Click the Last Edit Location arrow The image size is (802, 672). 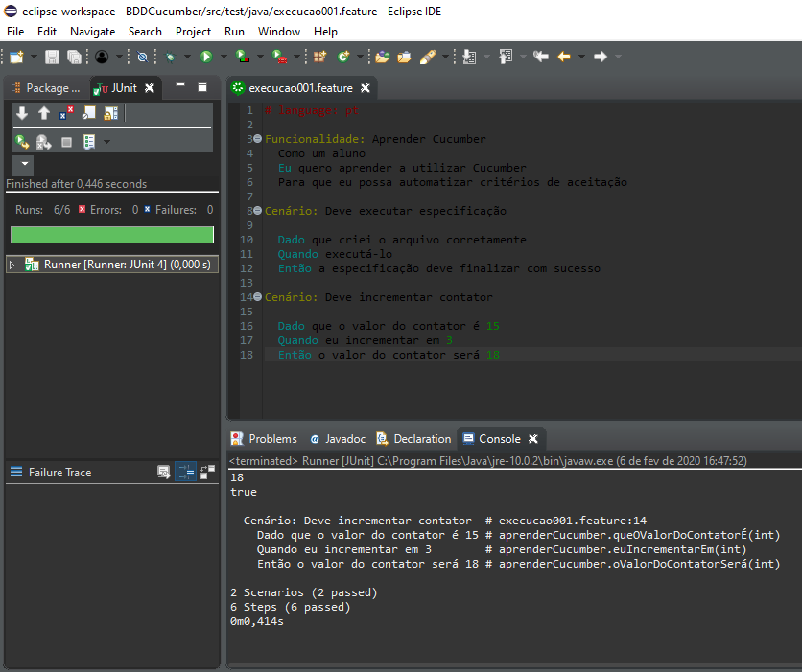pyautogui.click(x=541, y=57)
